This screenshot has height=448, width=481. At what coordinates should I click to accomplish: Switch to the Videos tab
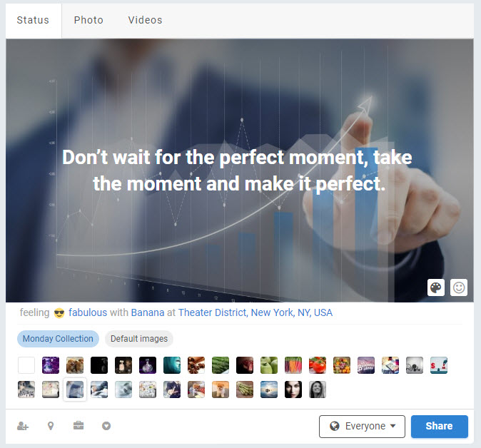[145, 20]
